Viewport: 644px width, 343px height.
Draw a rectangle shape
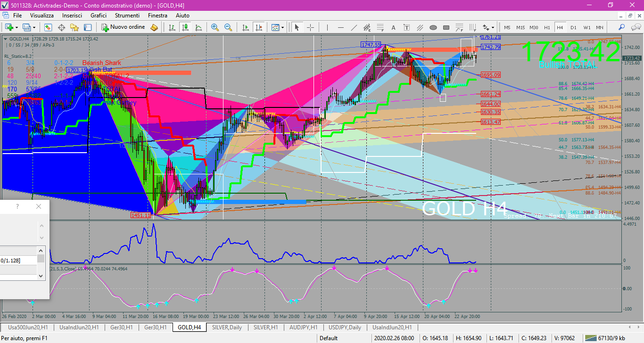coord(446,27)
